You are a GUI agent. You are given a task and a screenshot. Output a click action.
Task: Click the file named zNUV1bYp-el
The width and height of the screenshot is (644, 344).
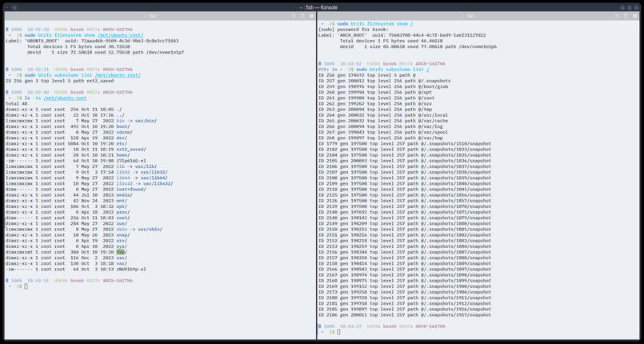(131, 270)
